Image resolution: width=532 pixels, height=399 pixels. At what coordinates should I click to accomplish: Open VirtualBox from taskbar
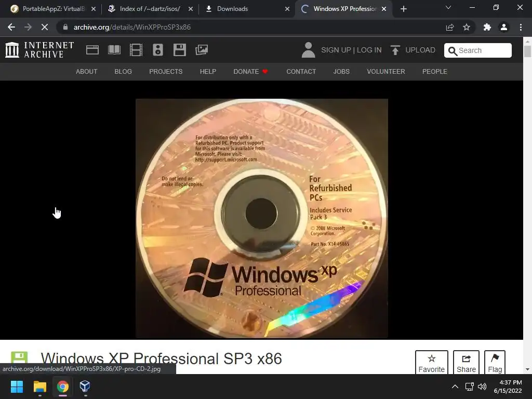click(85, 386)
